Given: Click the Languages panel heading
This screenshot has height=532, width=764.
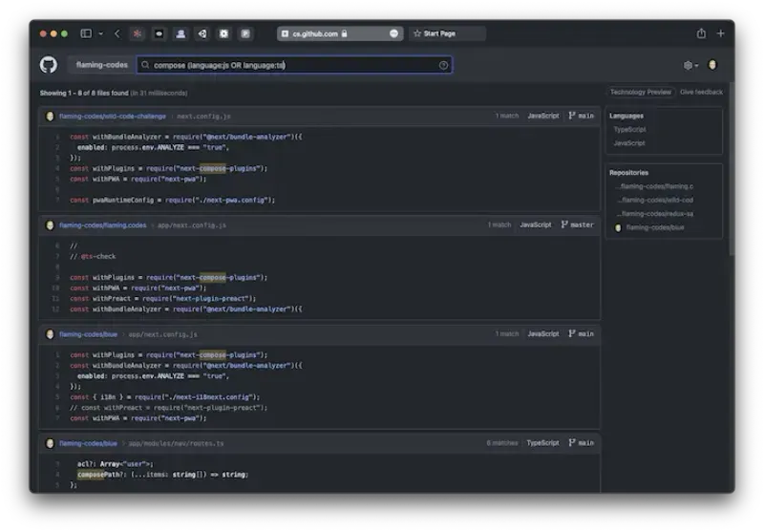Looking at the screenshot, I should click(626, 116).
